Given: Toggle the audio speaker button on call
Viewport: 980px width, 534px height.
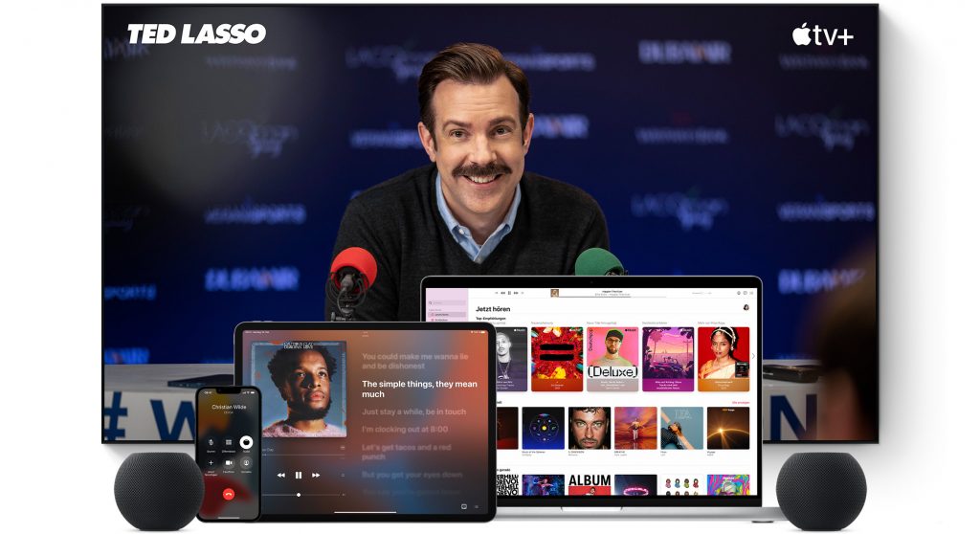Looking at the screenshot, I should point(246,442).
